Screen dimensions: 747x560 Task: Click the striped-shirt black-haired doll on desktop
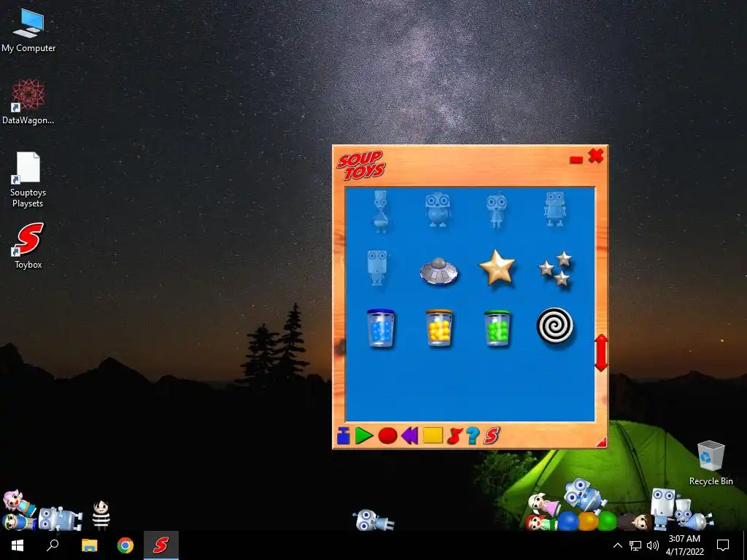(101, 516)
